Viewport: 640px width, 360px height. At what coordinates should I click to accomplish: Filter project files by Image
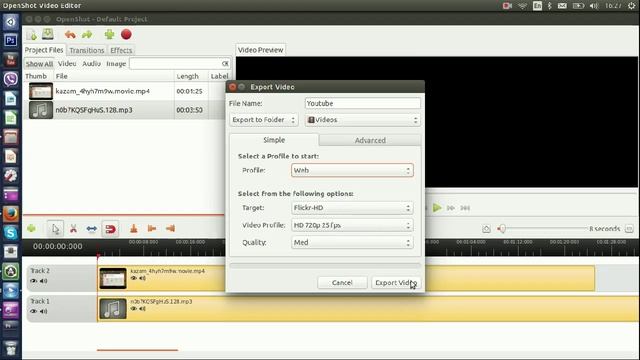tap(116, 64)
